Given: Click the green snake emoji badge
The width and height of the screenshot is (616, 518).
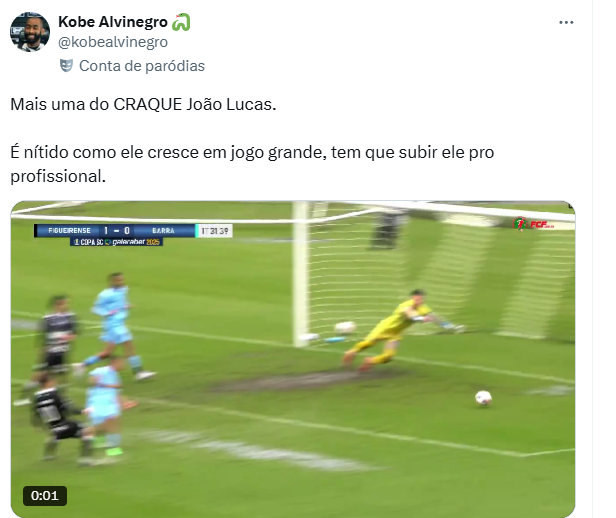Looking at the screenshot, I should point(181,22).
